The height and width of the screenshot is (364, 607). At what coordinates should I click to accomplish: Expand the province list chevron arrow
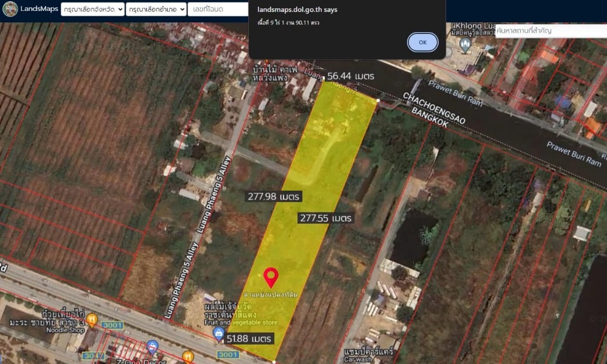point(120,9)
